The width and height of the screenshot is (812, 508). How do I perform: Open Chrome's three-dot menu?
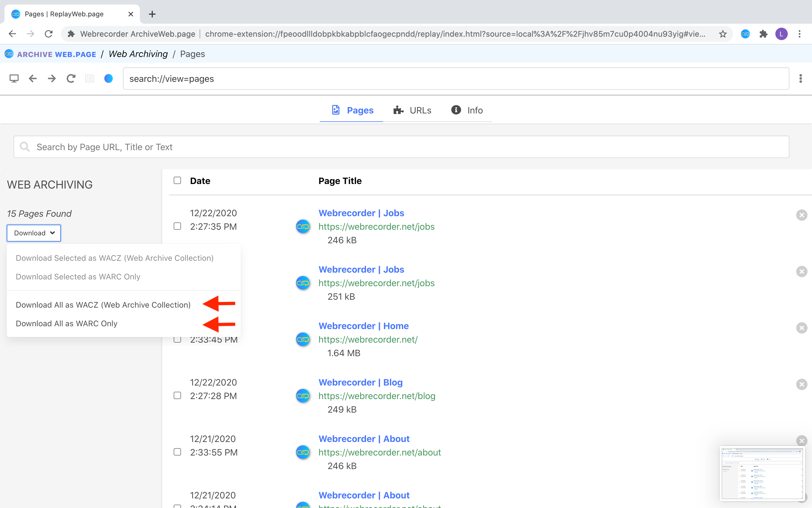point(800,34)
